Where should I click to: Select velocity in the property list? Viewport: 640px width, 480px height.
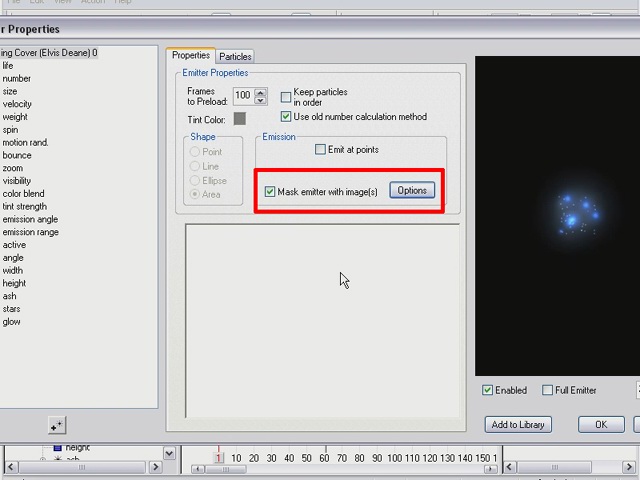click(x=17, y=104)
